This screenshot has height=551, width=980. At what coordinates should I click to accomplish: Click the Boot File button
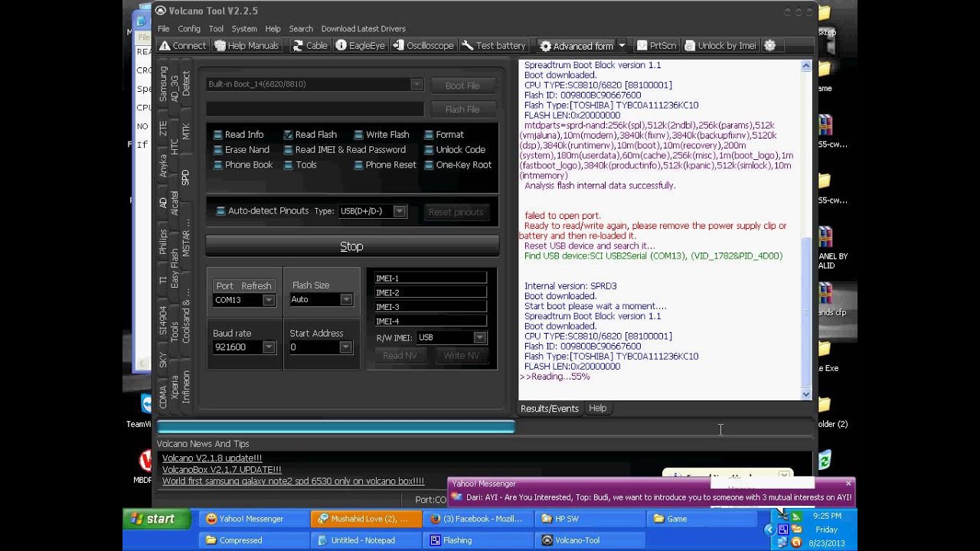pos(462,86)
